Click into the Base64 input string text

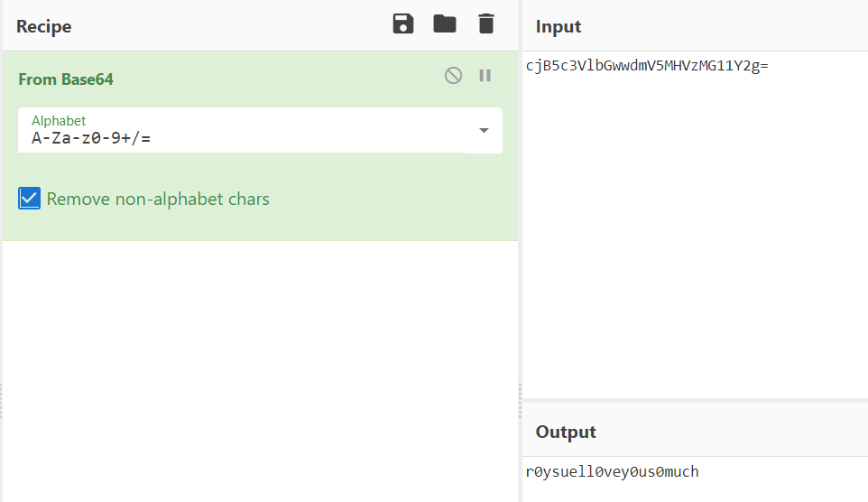coord(646,66)
